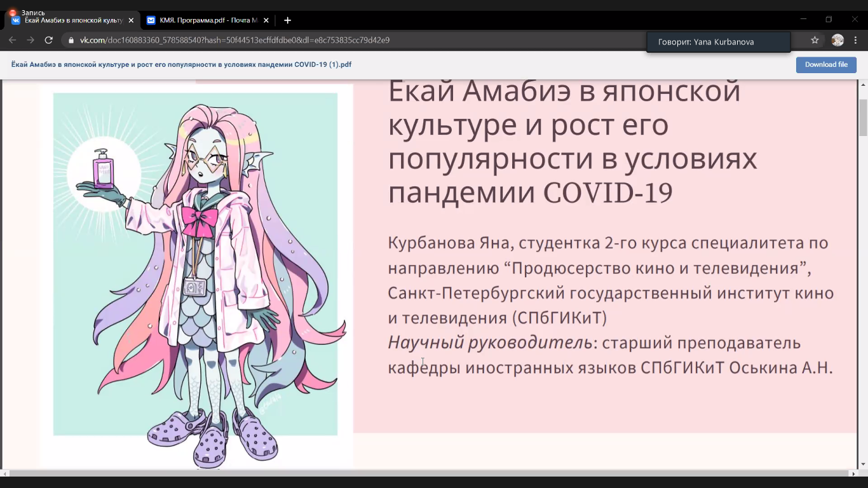Click the vk.com address bar URL
Viewport: 868px width, 488px height.
234,40
